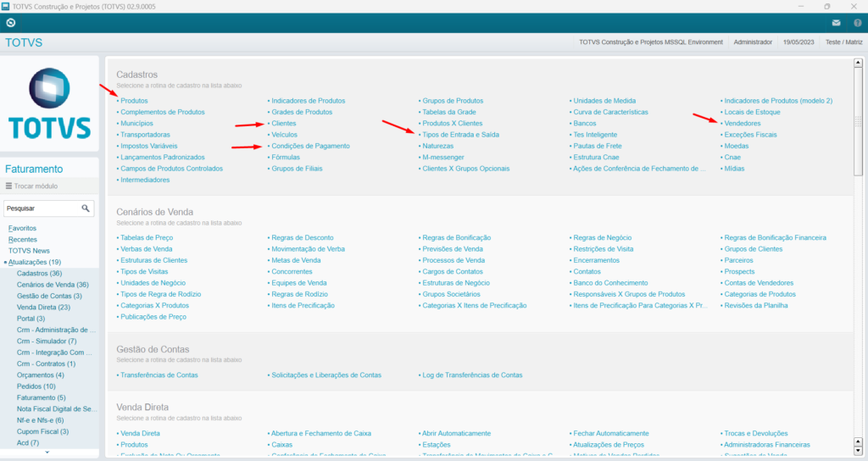
Task: Open the Naturezas link
Action: [438, 146]
